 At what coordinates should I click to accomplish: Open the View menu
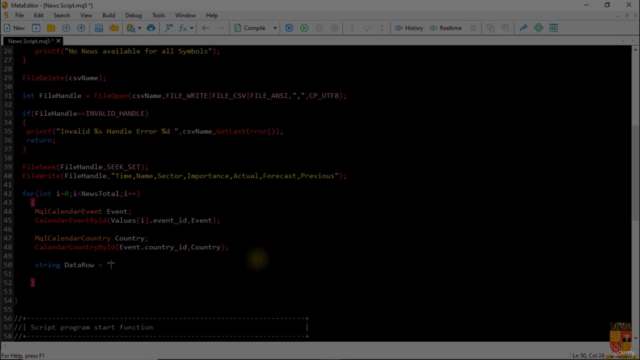click(x=86, y=15)
